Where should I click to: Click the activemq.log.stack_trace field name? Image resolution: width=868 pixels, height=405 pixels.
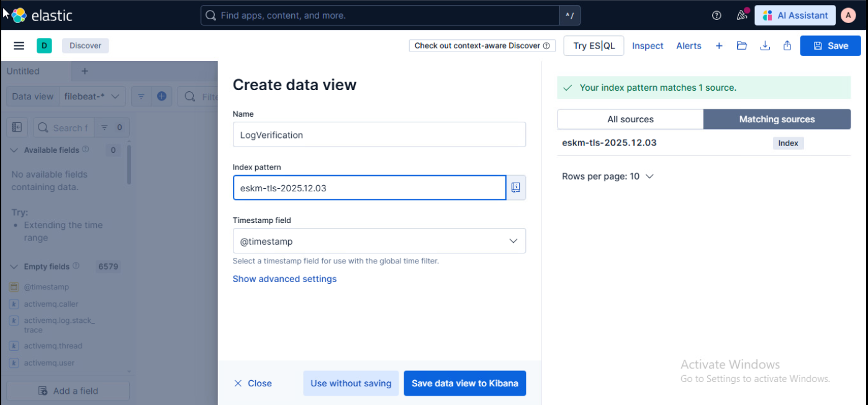60,325
